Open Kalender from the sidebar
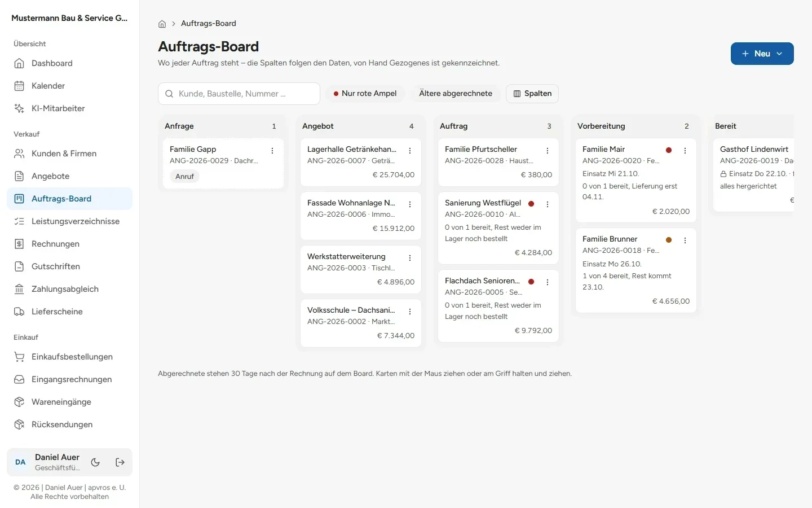This screenshot has width=812, height=508. click(x=70, y=86)
